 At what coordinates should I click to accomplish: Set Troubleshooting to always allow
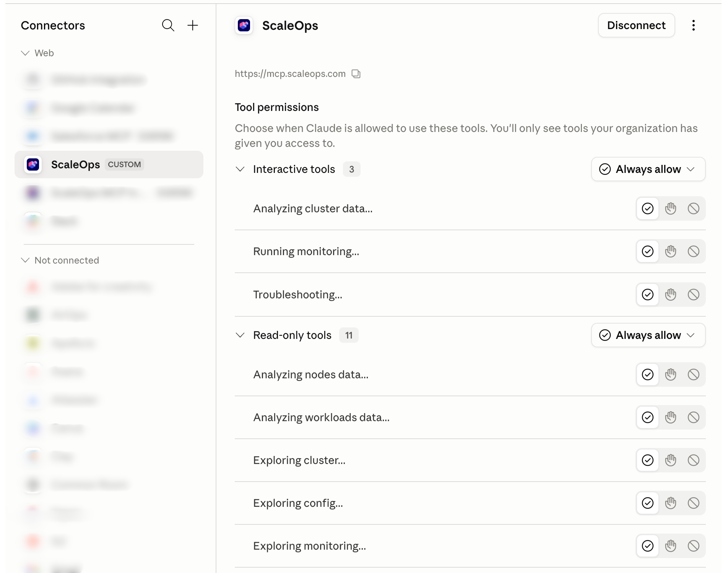[x=647, y=295]
